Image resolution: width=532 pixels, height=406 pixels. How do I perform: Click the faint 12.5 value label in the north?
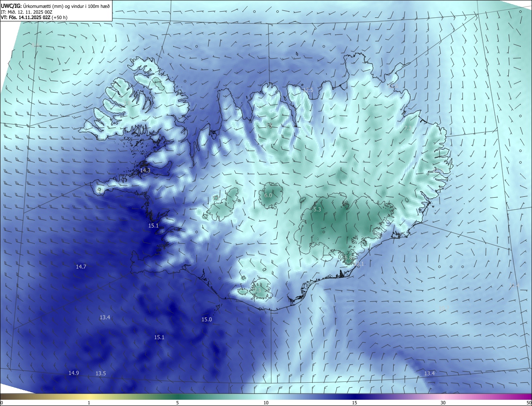(x=308, y=90)
